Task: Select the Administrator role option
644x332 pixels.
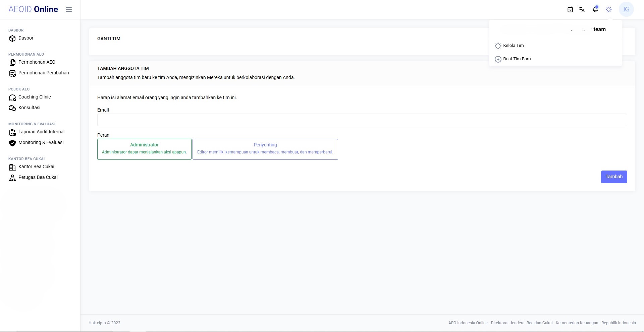Action: point(144,149)
